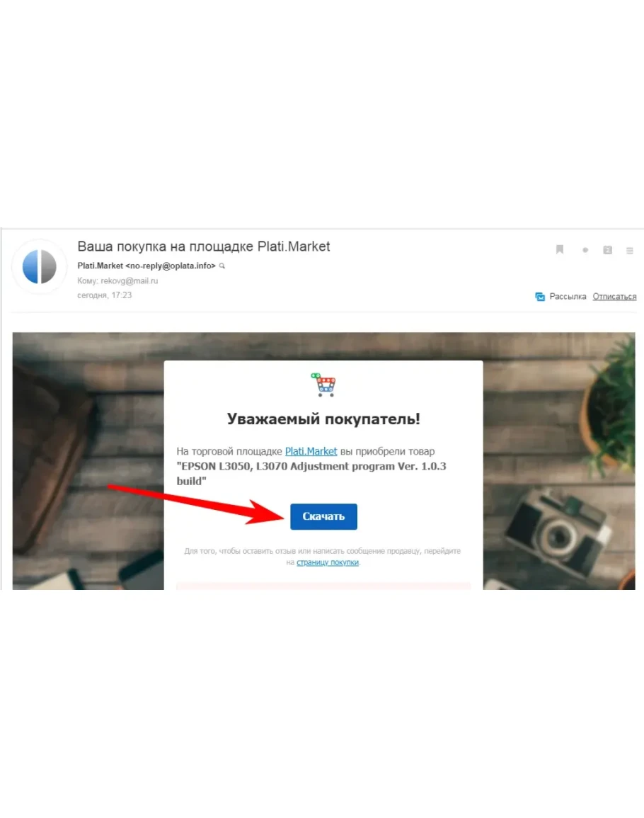
Task: Click the sender's round avatar
Action: point(40,266)
